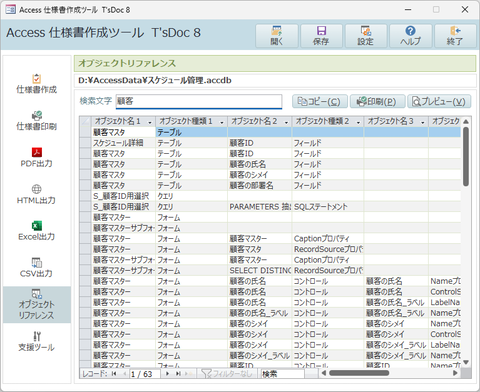Click the 顧客の部署名 field cell

tap(260, 185)
